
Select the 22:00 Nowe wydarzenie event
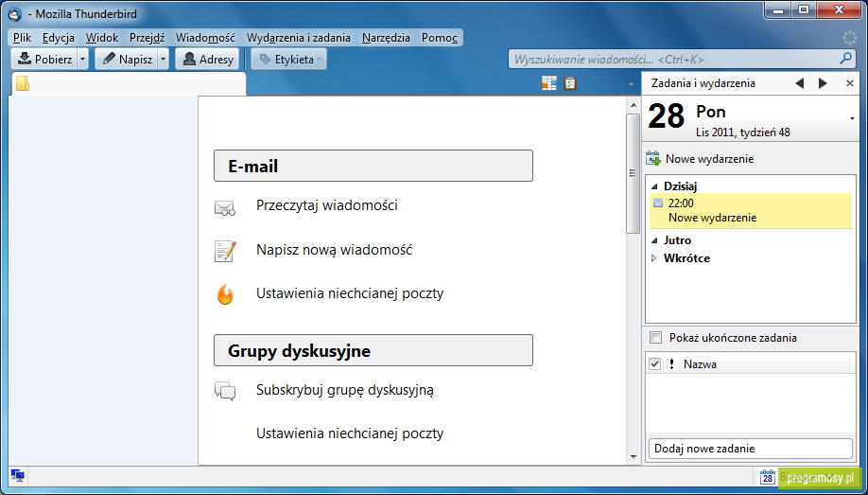point(751,211)
